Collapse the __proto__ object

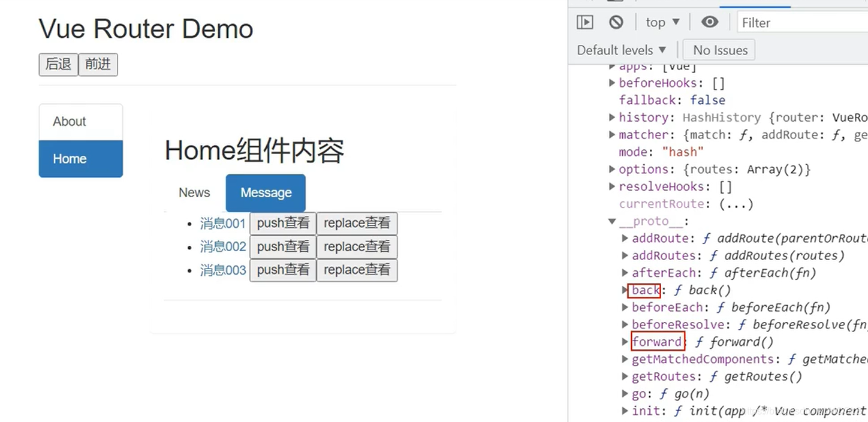[x=612, y=221]
